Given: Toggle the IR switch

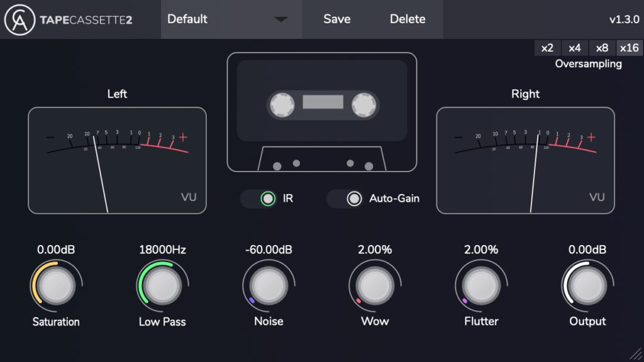Looking at the screenshot, I should point(258,199).
